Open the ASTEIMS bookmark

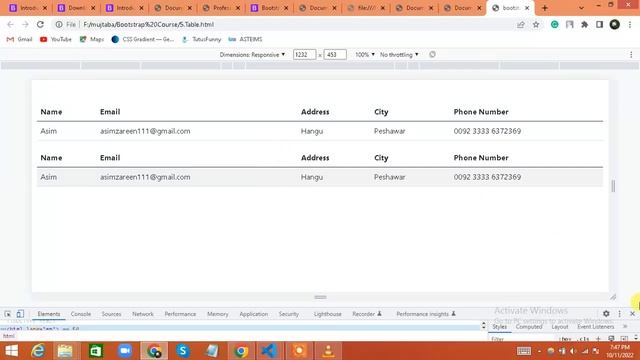click(x=245, y=39)
